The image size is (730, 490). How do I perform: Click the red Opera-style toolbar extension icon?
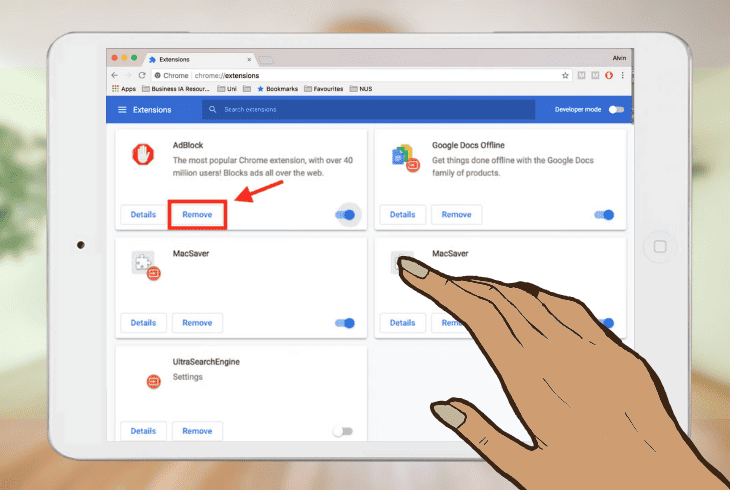click(609, 75)
